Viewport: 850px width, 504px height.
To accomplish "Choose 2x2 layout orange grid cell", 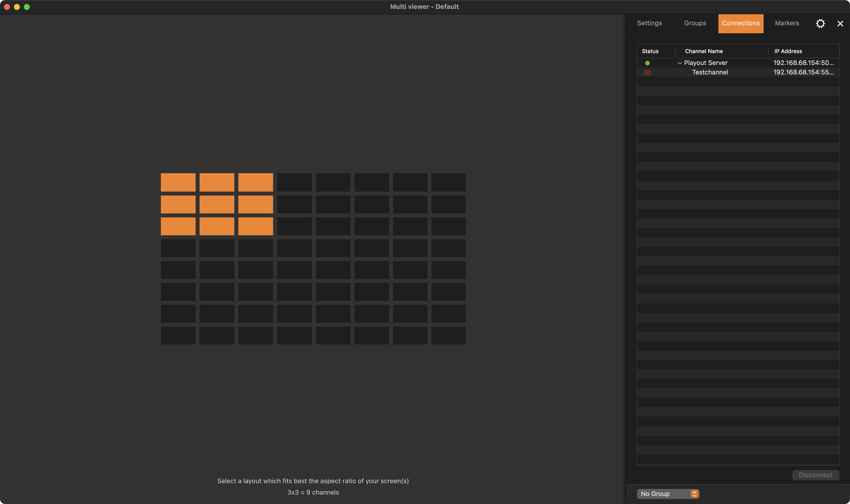I will click(x=217, y=204).
